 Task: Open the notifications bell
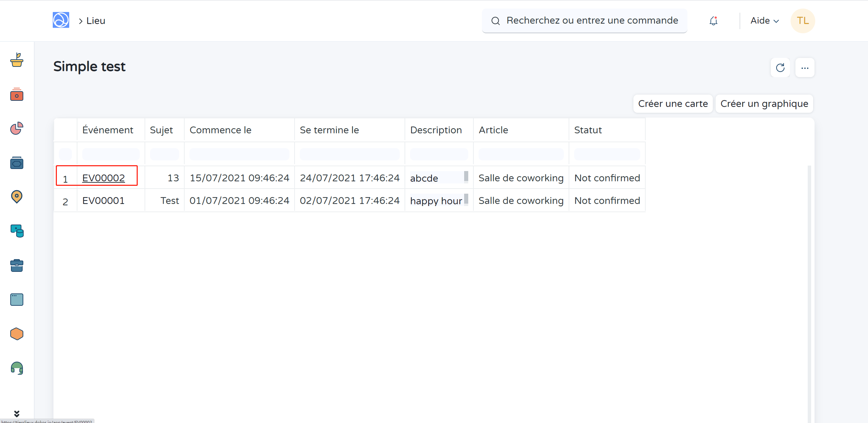(713, 21)
